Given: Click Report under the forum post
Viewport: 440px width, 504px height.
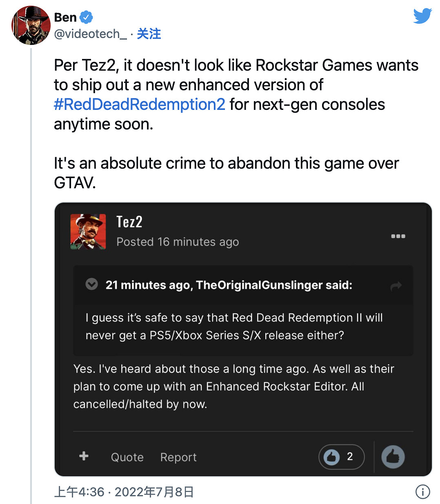Looking at the screenshot, I should point(178,457).
